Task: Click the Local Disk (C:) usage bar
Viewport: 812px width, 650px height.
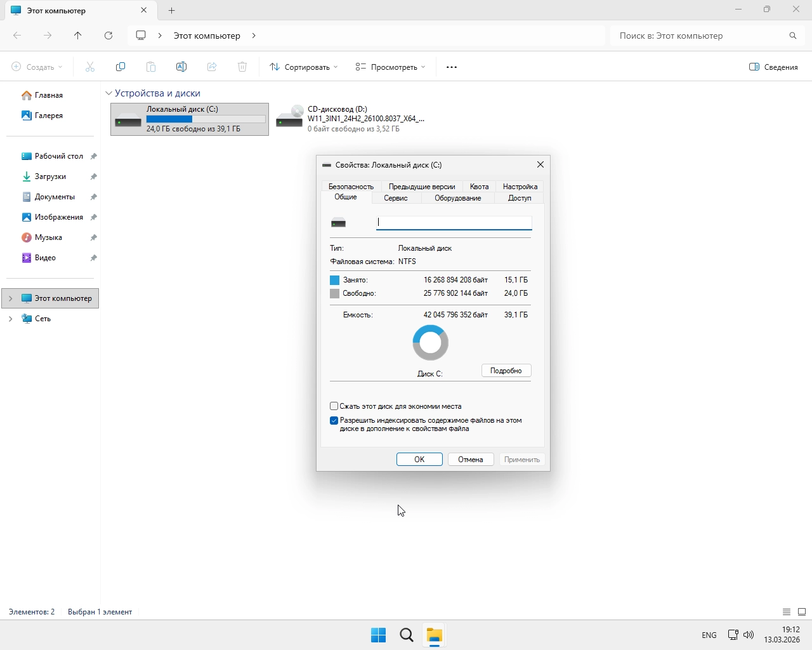Action: tap(206, 119)
